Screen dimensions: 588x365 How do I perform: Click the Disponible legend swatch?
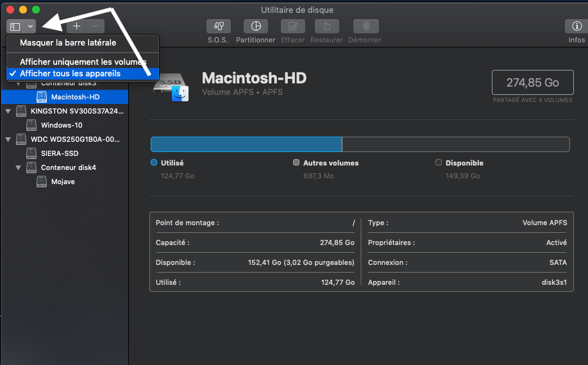(x=439, y=162)
